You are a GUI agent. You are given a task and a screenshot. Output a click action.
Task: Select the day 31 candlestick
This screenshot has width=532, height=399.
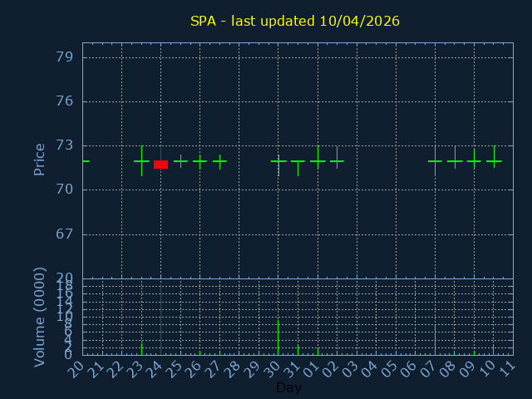(x=298, y=161)
